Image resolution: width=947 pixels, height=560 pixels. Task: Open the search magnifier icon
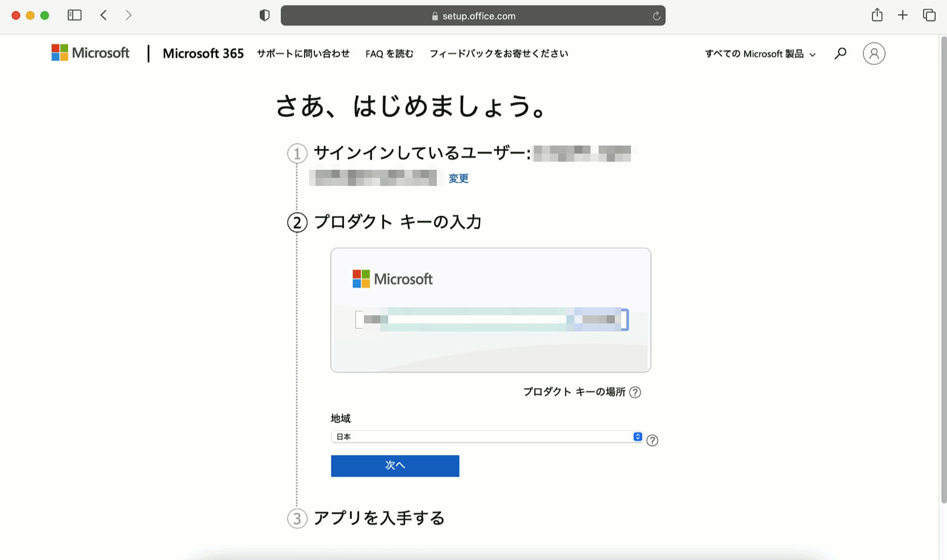[840, 53]
